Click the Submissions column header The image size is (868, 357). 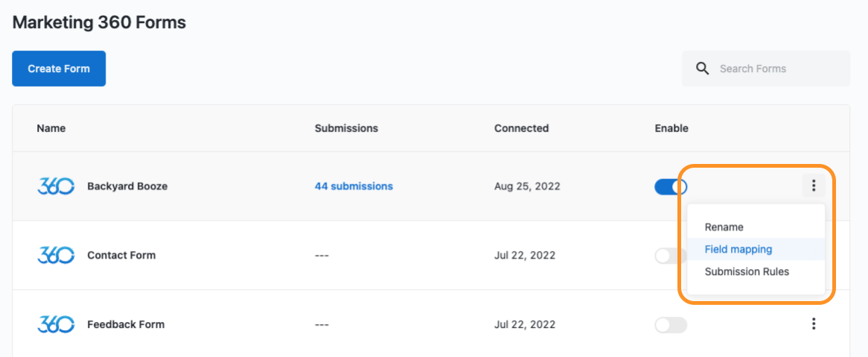pyautogui.click(x=346, y=128)
